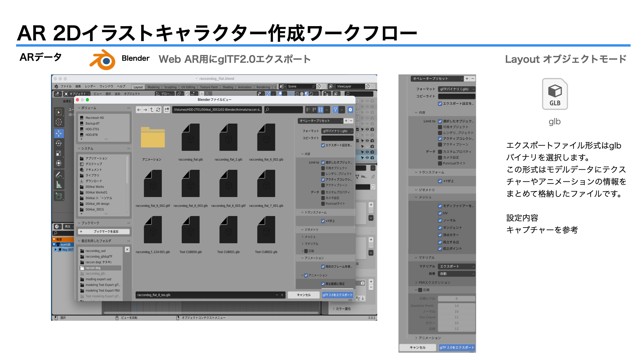Switch to the Modeling workspace tab
Image resolution: width=644 pixels, height=362 pixels.
coord(153,87)
